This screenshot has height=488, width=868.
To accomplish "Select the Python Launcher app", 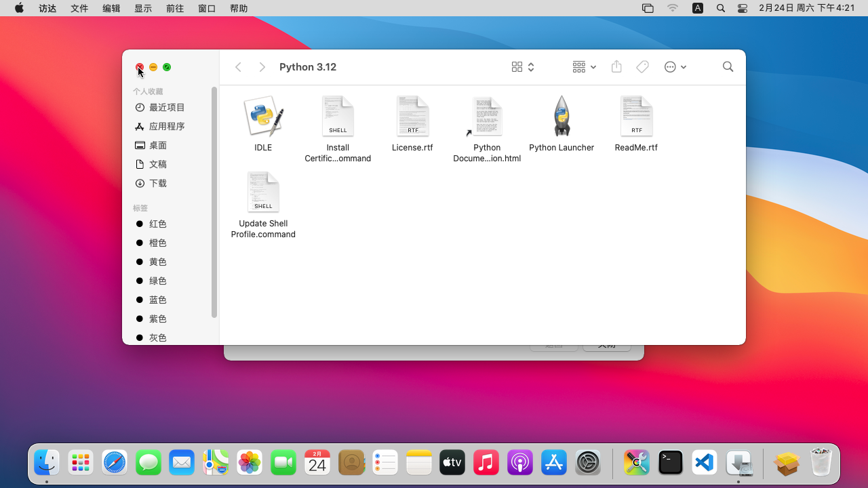I will 561,117.
